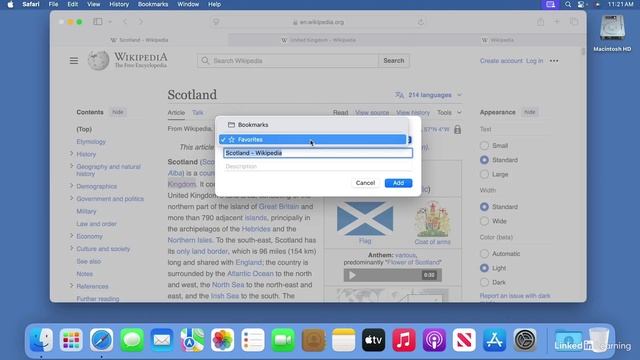Play the anthem audio clip
Image resolution: width=640 pixels, height=360 pixels.
tap(352, 275)
